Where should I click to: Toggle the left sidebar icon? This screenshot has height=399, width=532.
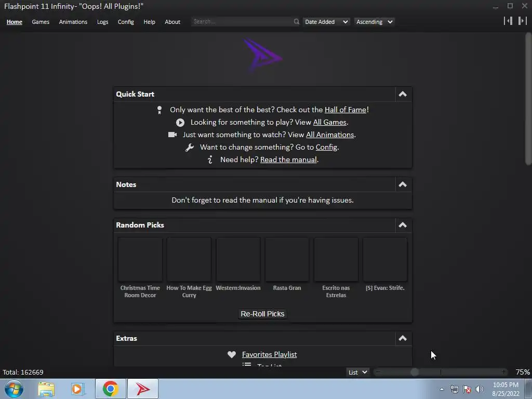(508, 21)
